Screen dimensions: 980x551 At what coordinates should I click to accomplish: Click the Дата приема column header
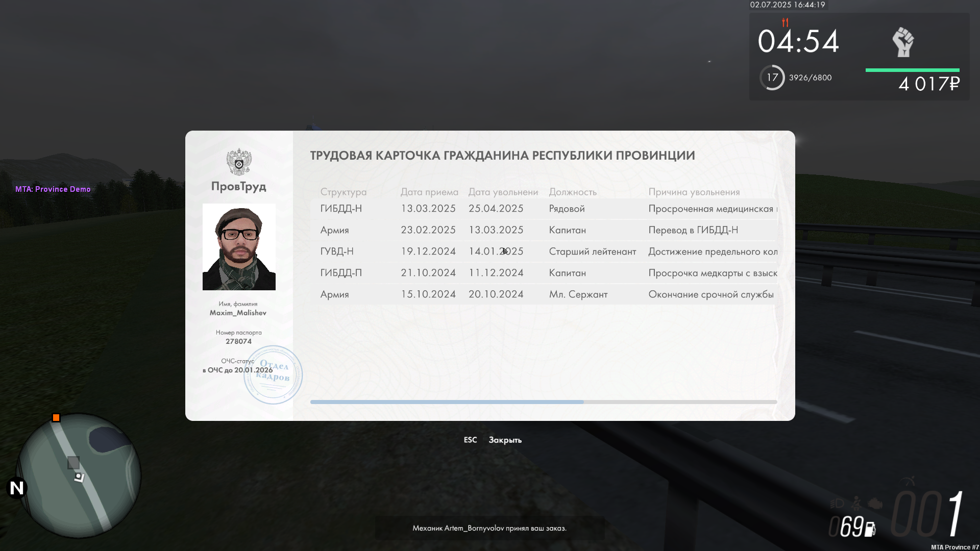click(x=429, y=192)
